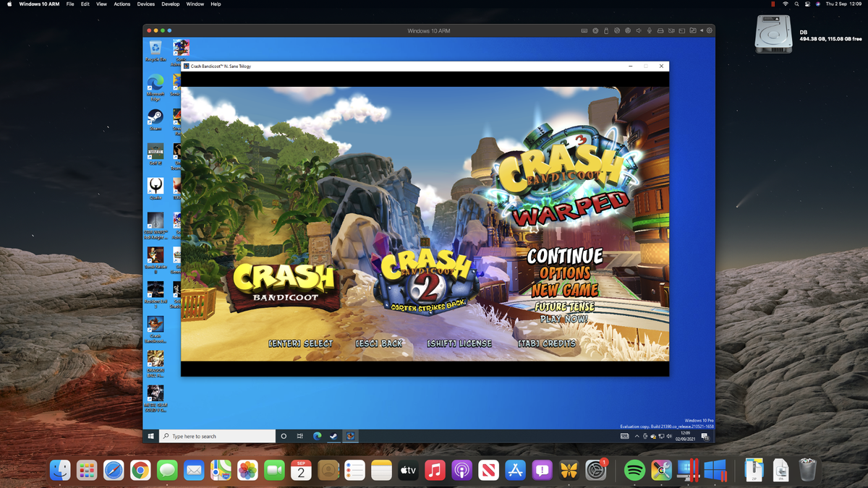Click the [TAB] CREDITS prompt
This screenshot has height=488, width=868.
547,343
